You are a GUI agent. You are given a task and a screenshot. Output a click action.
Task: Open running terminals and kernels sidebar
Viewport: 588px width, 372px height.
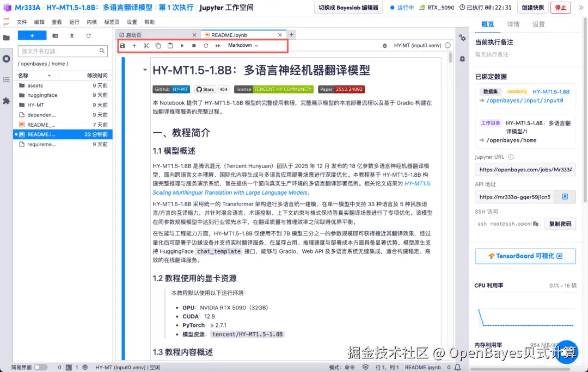(7, 59)
